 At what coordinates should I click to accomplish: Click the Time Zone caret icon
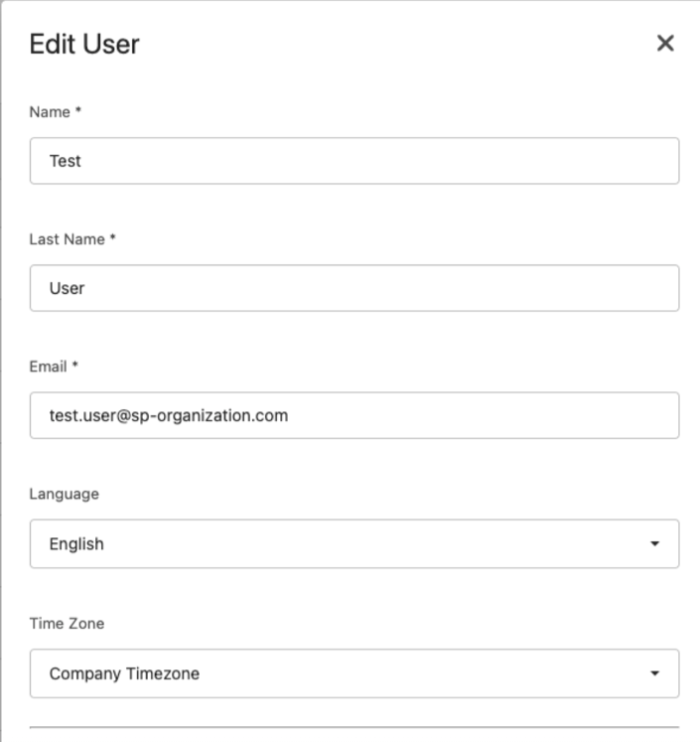tap(654, 673)
